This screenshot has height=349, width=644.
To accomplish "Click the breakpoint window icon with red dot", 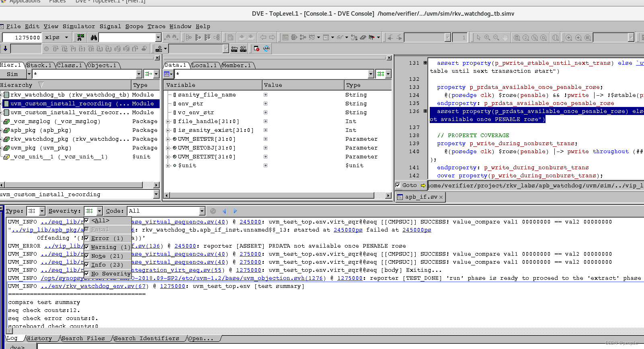I will [256, 49].
